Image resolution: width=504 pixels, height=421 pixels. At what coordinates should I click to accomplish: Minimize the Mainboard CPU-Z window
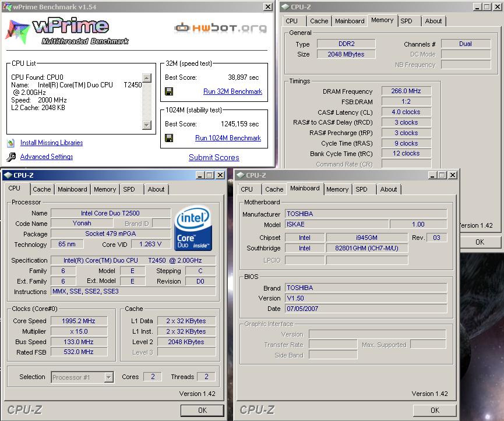(x=432, y=175)
